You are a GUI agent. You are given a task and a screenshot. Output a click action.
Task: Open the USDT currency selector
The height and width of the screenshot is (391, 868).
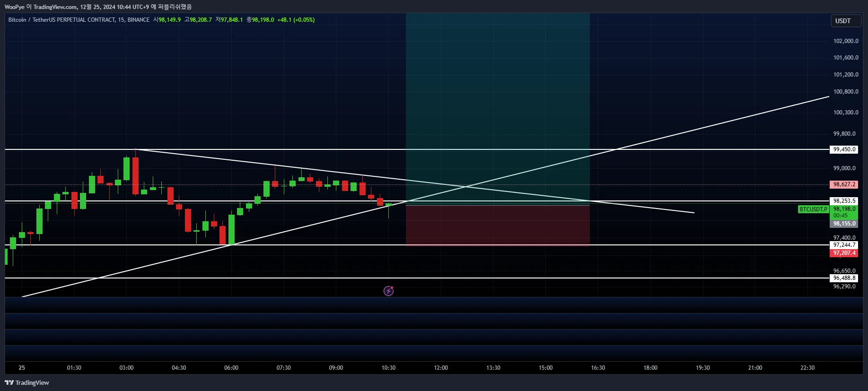pos(846,21)
